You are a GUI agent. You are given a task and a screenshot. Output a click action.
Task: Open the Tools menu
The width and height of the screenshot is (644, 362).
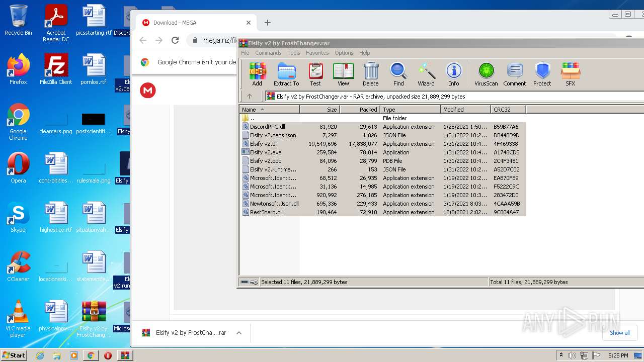point(294,53)
